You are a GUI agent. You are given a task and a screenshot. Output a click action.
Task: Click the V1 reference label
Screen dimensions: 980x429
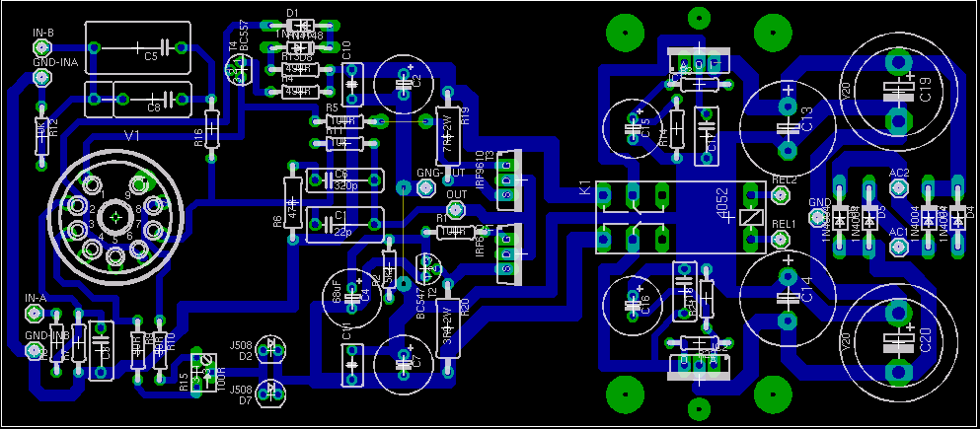132,136
